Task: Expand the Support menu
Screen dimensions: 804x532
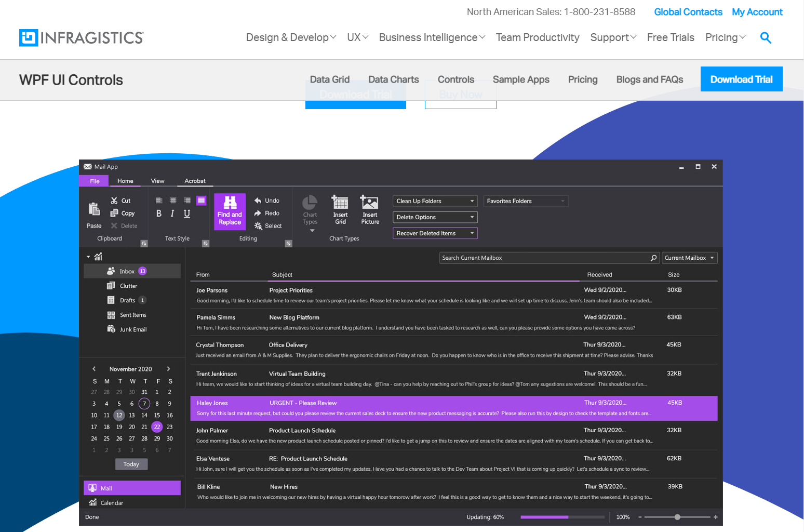Action: pyautogui.click(x=613, y=37)
